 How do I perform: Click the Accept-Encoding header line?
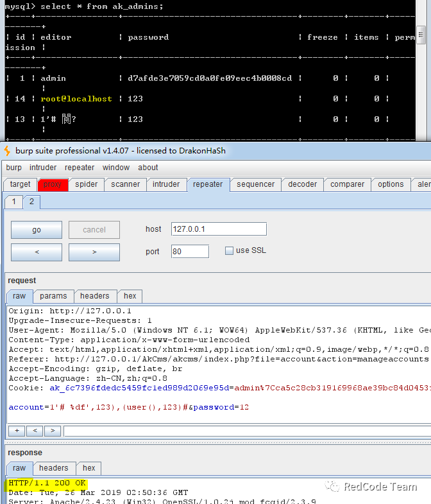click(96, 369)
